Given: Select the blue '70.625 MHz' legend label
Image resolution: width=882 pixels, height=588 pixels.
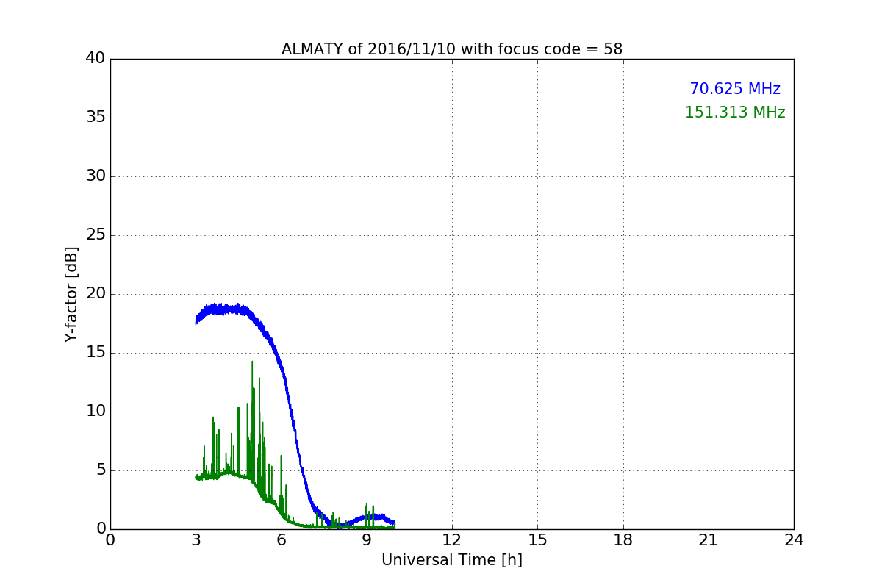Looking at the screenshot, I should [735, 89].
